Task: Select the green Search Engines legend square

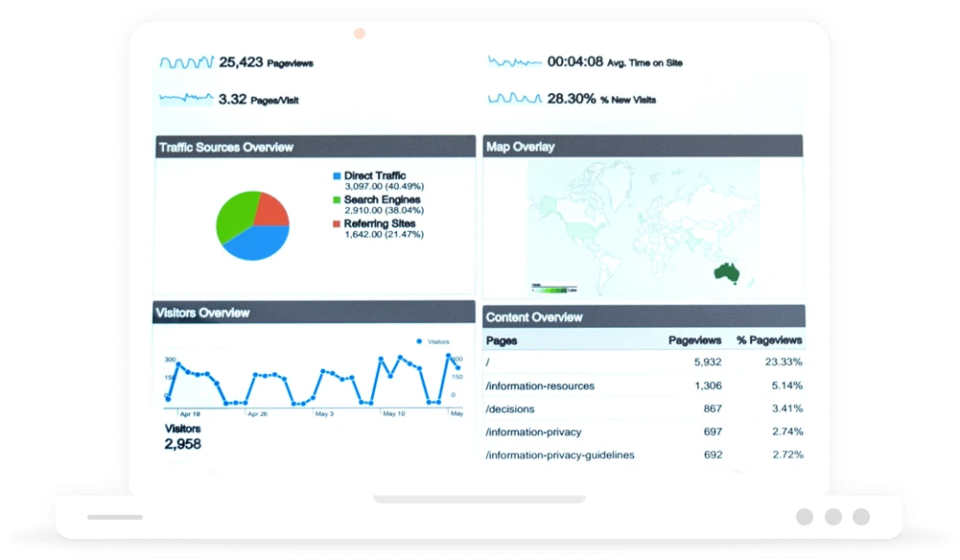Action: (337, 200)
